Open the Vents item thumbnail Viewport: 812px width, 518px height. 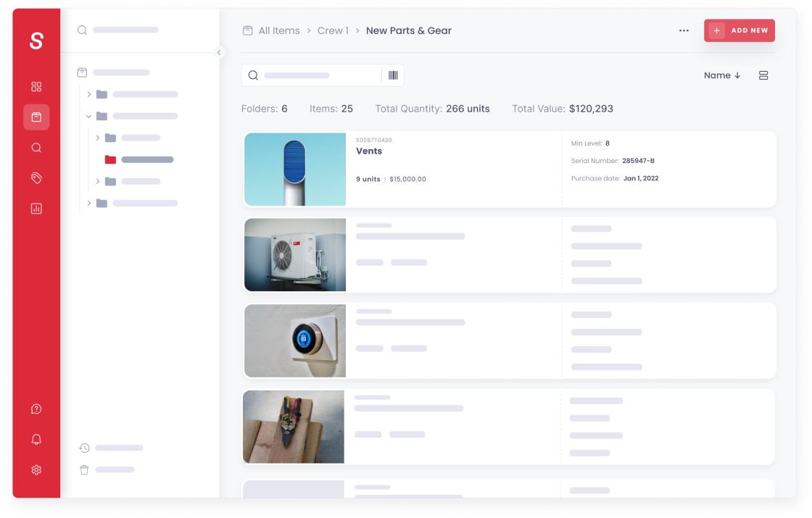click(294, 169)
